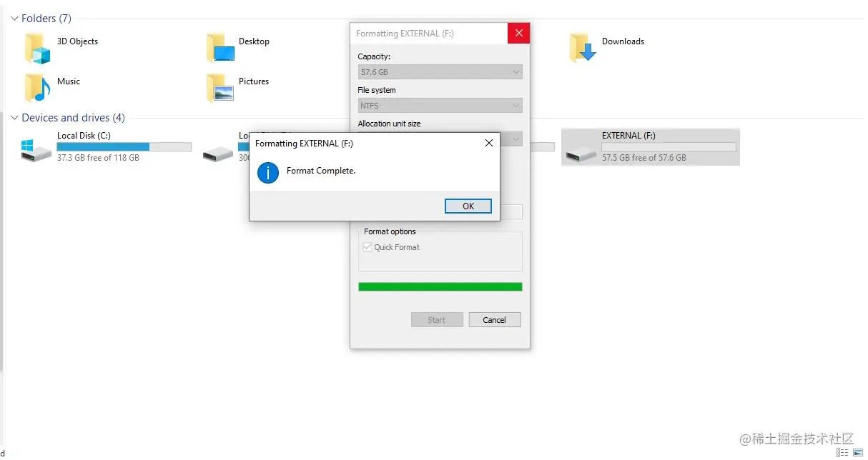Viewport: 868px width, 460px height.
Task: Open the Music folder icon
Action: 38,88
